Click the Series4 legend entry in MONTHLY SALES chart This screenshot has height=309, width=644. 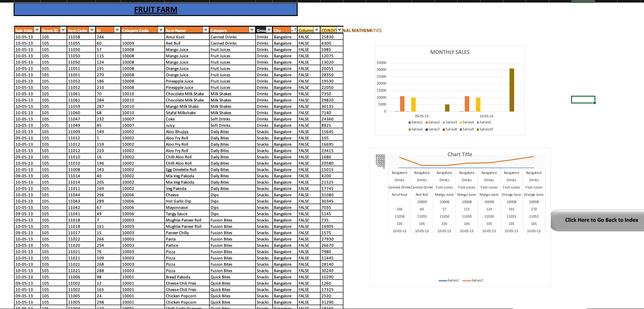click(467, 122)
